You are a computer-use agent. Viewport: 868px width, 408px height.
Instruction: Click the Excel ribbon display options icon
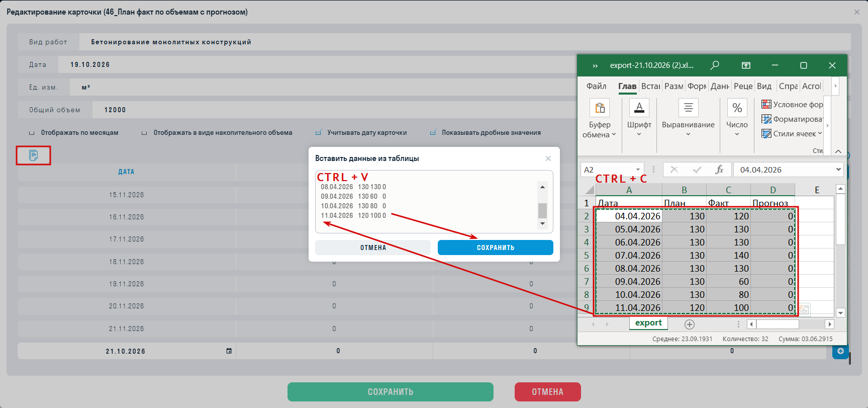[746, 65]
